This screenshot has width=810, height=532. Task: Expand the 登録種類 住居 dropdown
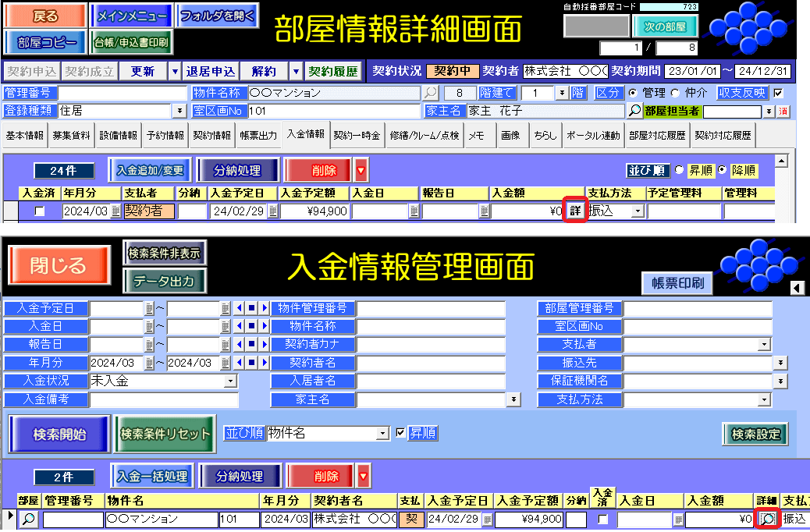pos(180,111)
